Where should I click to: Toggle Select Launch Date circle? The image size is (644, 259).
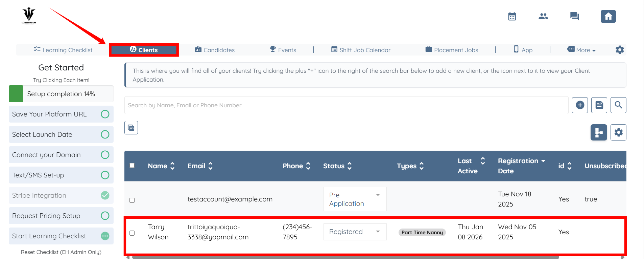(105, 134)
